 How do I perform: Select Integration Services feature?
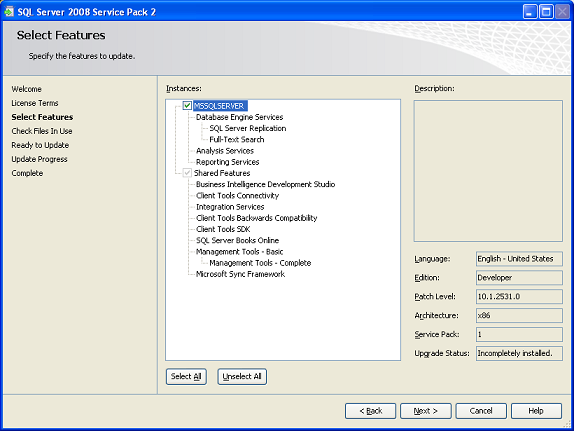pos(230,207)
